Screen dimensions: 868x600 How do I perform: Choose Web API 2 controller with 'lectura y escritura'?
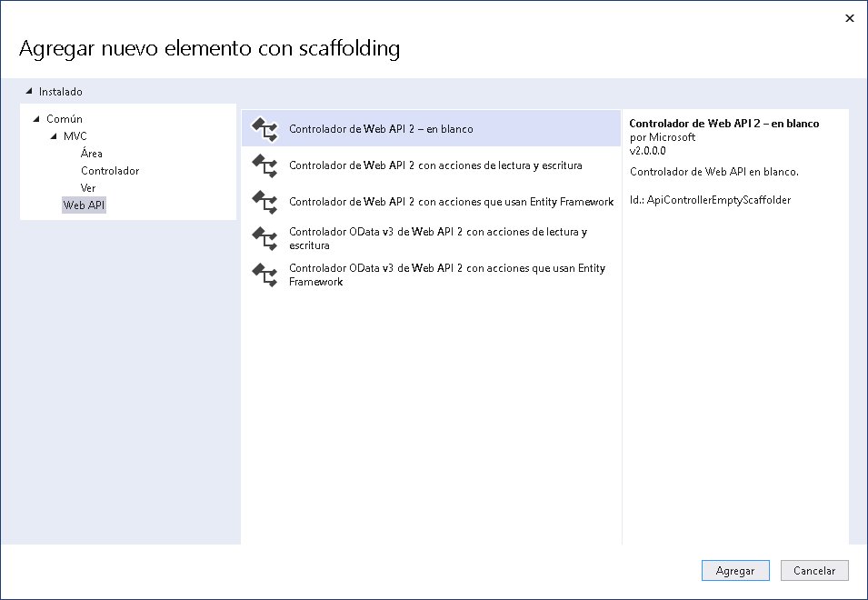tap(435, 165)
